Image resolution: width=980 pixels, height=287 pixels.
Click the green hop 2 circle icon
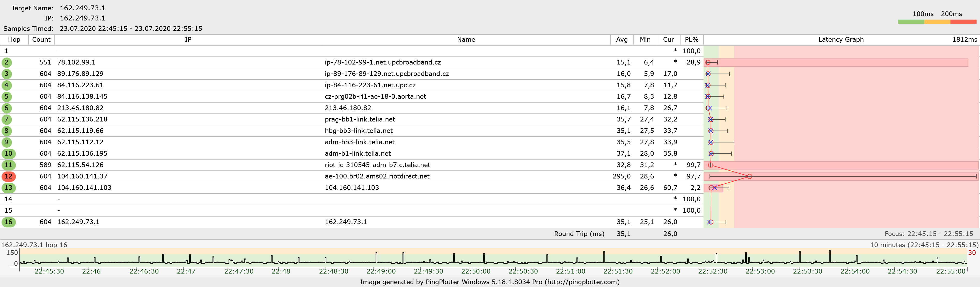pos(6,62)
